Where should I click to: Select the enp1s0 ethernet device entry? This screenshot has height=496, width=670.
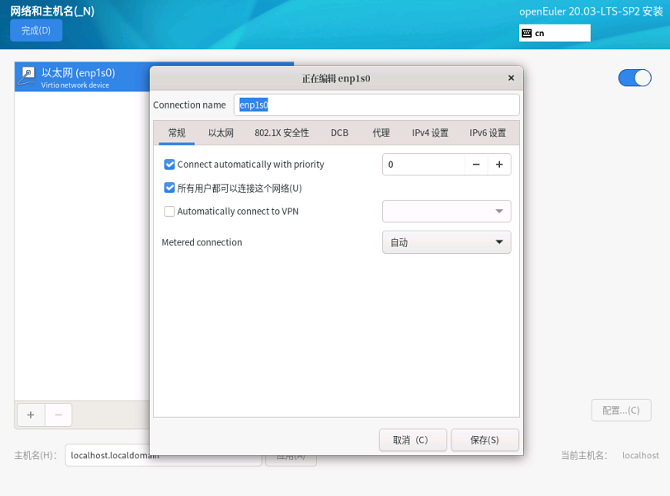(80, 77)
